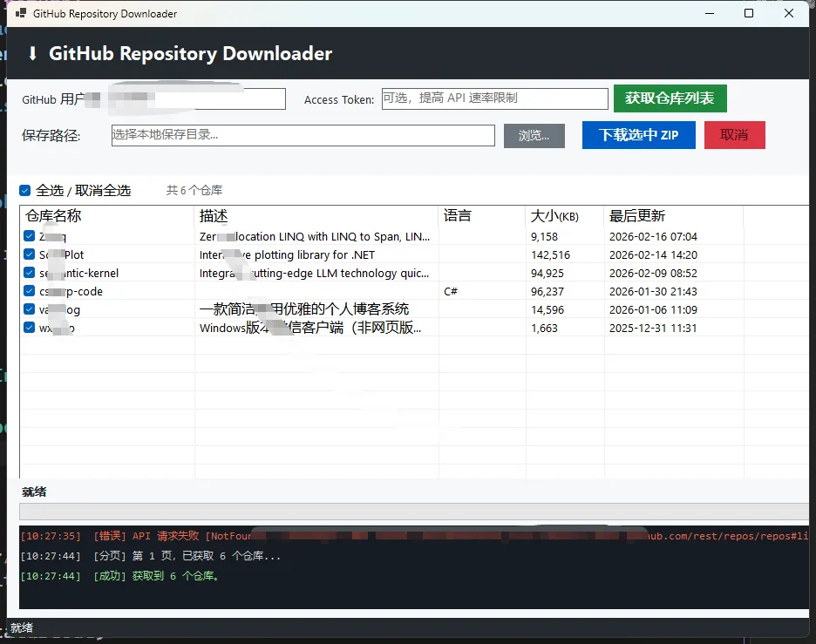Uncheck the repository sized 96,237 KB
This screenshot has width=816, height=644.
[x=30, y=291]
